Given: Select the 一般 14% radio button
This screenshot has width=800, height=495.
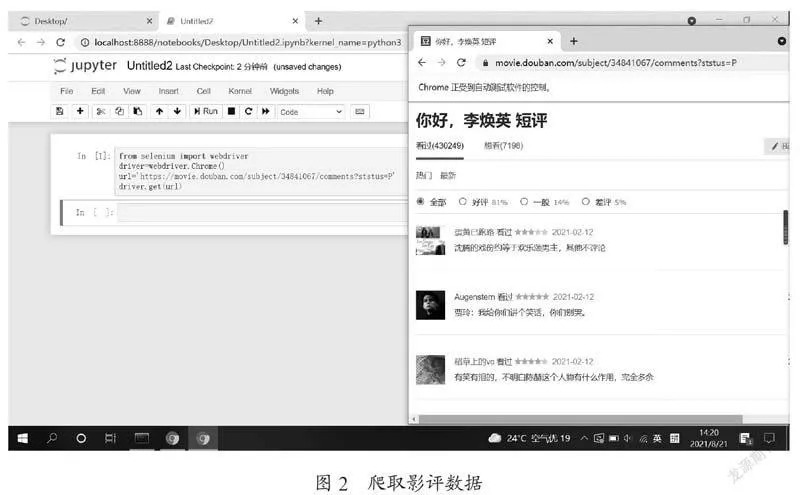Looking at the screenshot, I should point(524,202).
